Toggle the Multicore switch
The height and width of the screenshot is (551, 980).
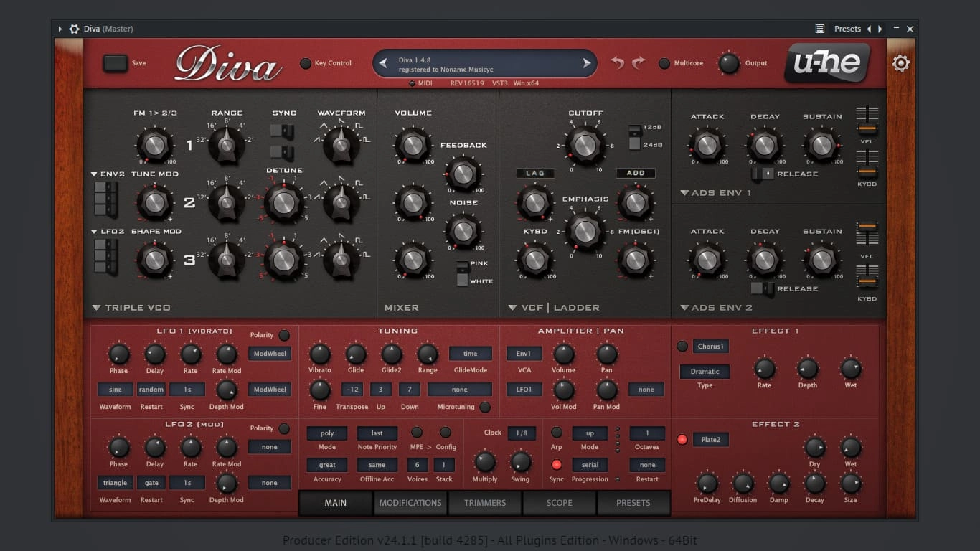pos(664,63)
